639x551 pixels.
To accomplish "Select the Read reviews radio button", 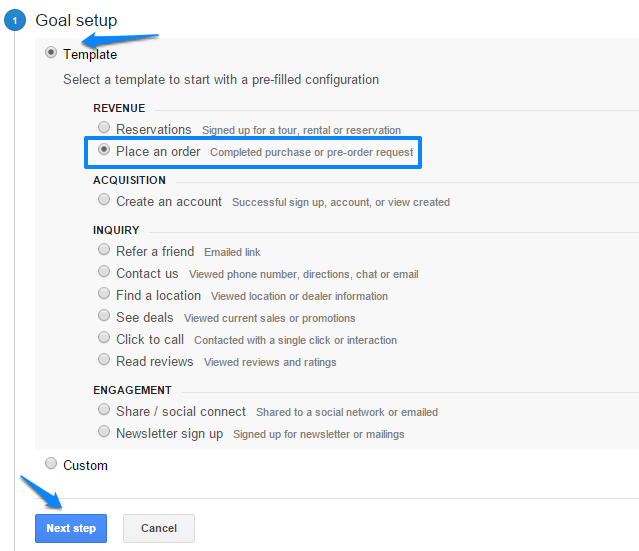I will click(104, 360).
